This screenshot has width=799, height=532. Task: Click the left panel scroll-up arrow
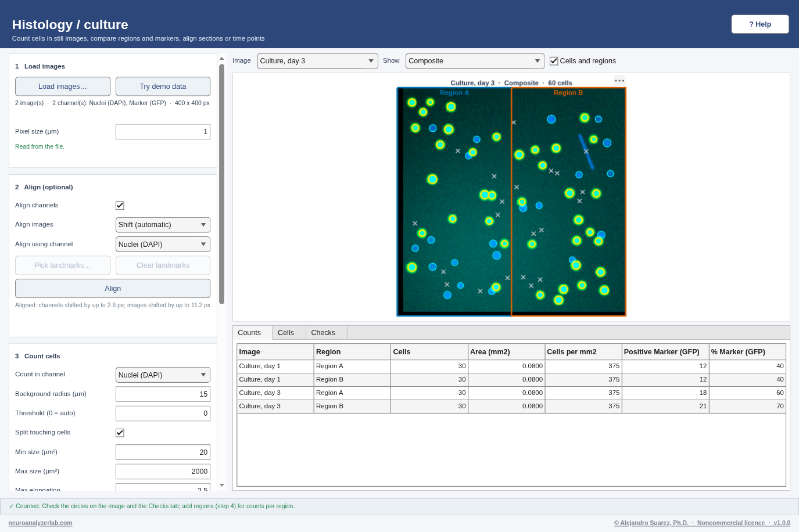[221, 59]
